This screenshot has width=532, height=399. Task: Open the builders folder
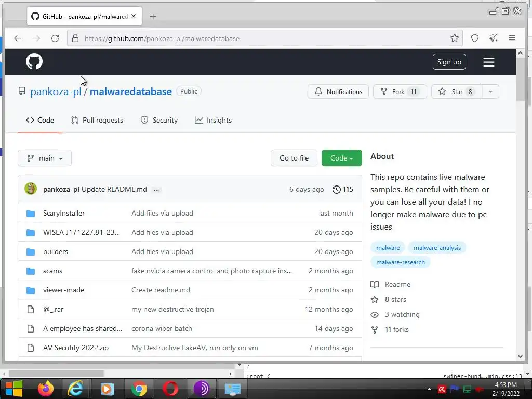pos(55,251)
